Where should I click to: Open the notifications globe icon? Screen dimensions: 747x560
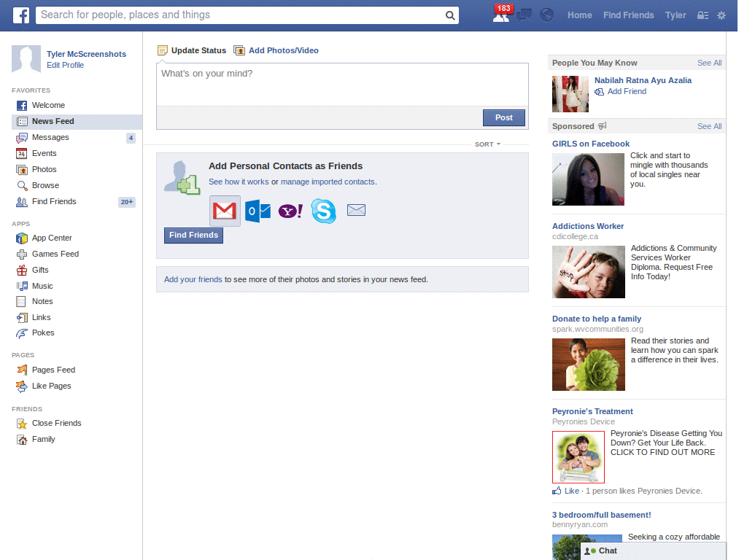[x=546, y=15]
